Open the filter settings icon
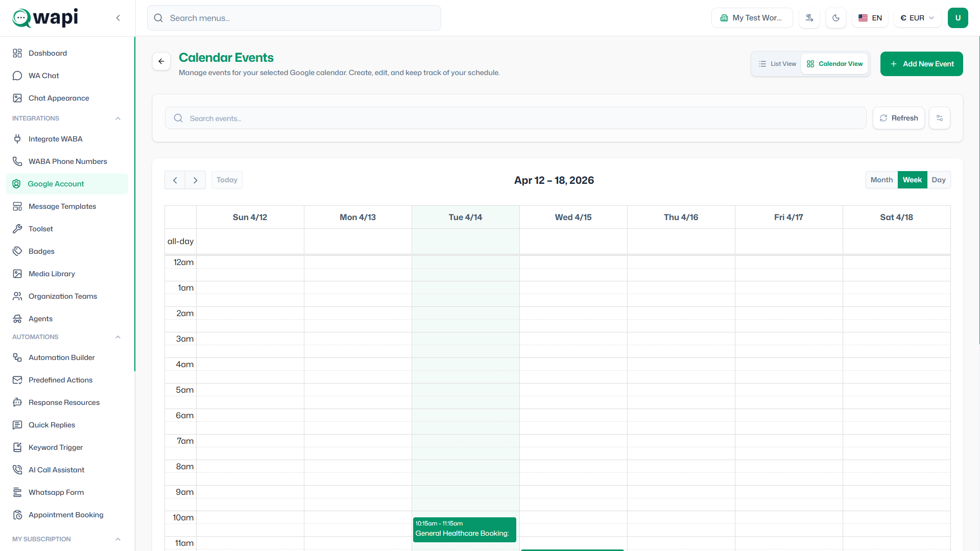980x551 pixels. [x=940, y=118]
